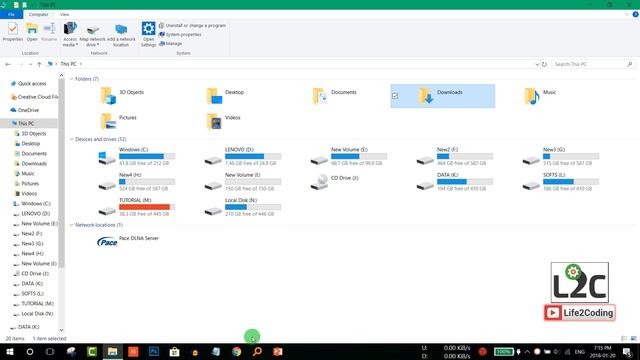Viewport: 640px width, 360px height.
Task: Select the Documents folder icon
Action: (320, 96)
